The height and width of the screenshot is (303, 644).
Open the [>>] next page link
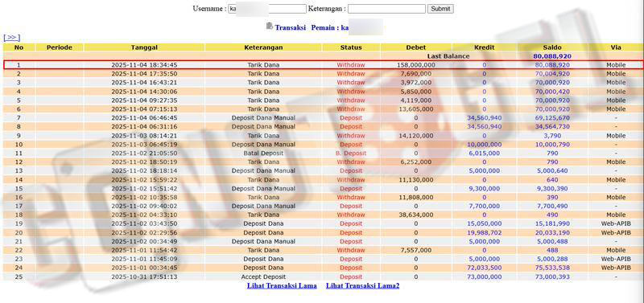pyautogui.click(x=11, y=37)
